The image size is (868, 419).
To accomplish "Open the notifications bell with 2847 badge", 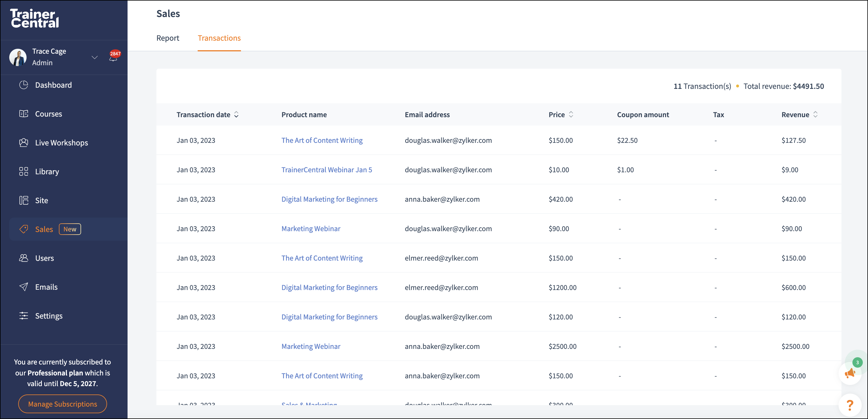I will (113, 57).
